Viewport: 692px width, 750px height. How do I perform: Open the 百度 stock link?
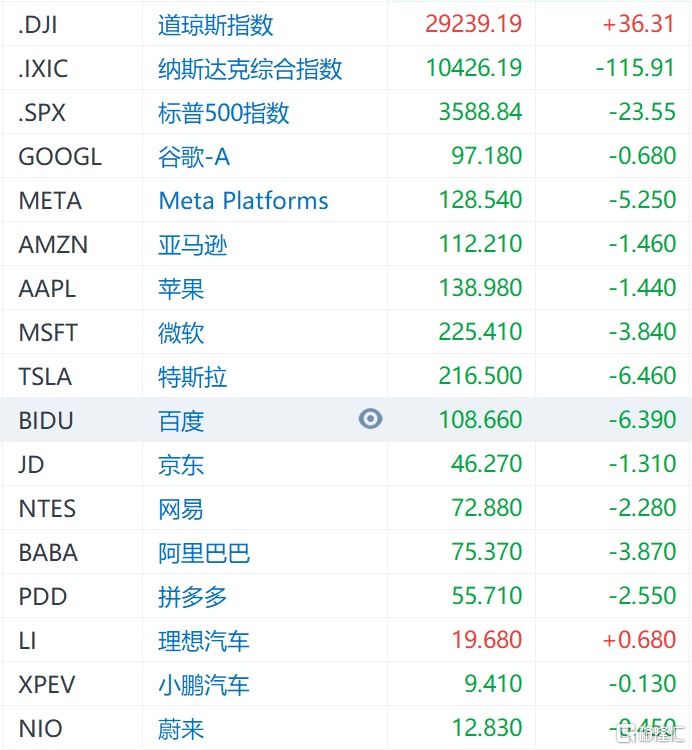pyautogui.click(x=181, y=421)
